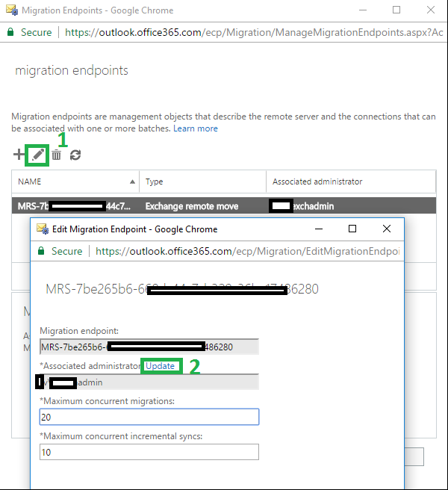The width and height of the screenshot is (448, 490).
Task: Click the Edit Migration Endpoint window title icon
Action: [x=43, y=229]
